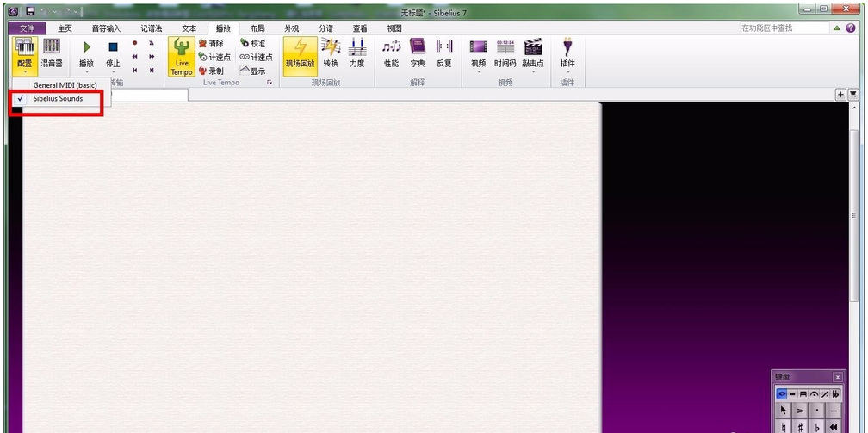Click the natural (♮) key on keypad
The width and height of the screenshot is (868, 433).
784,427
